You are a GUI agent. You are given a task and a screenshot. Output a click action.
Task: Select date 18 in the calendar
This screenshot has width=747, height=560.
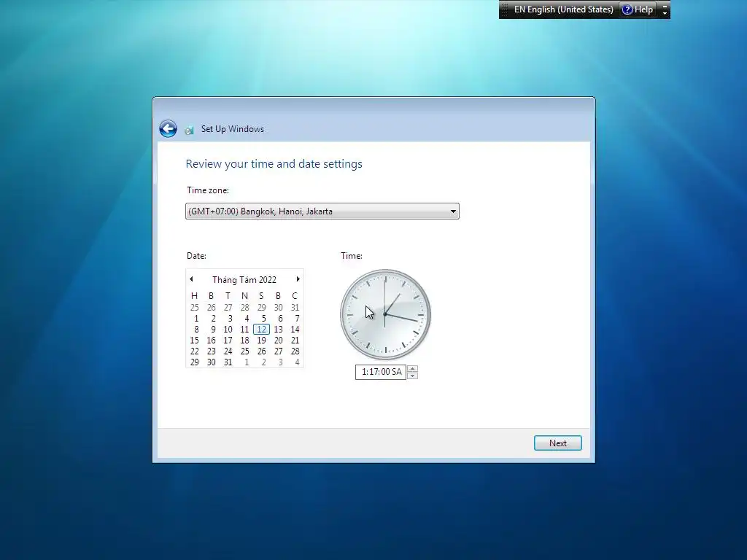[245, 341]
